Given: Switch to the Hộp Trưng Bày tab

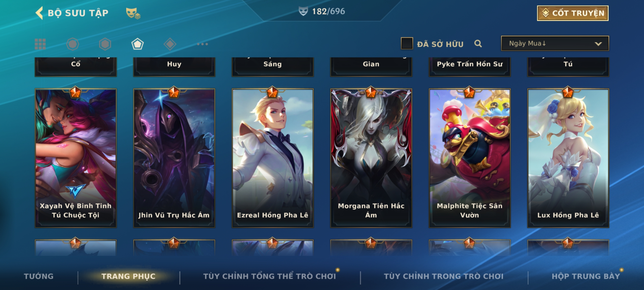Looking at the screenshot, I should tap(586, 276).
